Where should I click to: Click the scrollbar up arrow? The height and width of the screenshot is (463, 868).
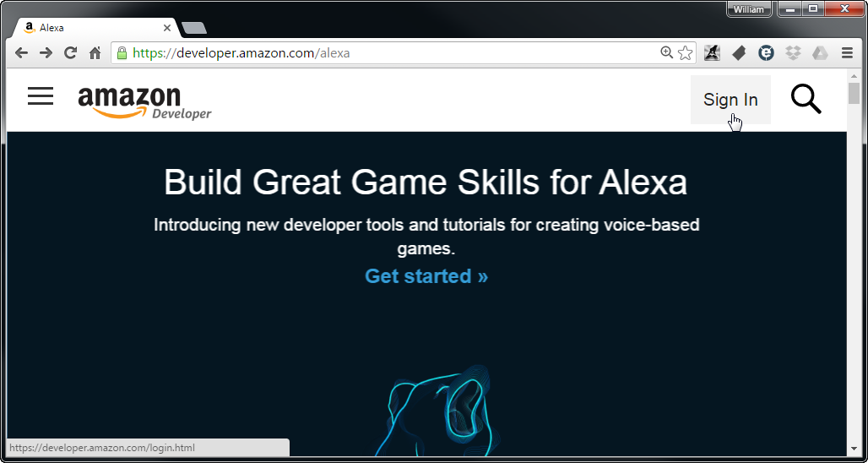[854, 75]
